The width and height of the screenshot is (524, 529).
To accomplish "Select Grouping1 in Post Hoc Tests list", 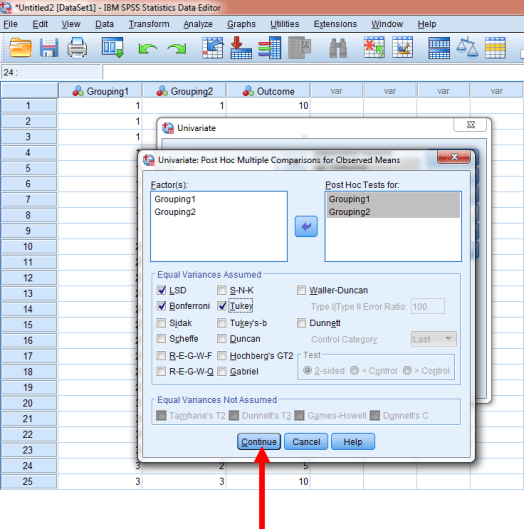I will (x=393, y=199).
